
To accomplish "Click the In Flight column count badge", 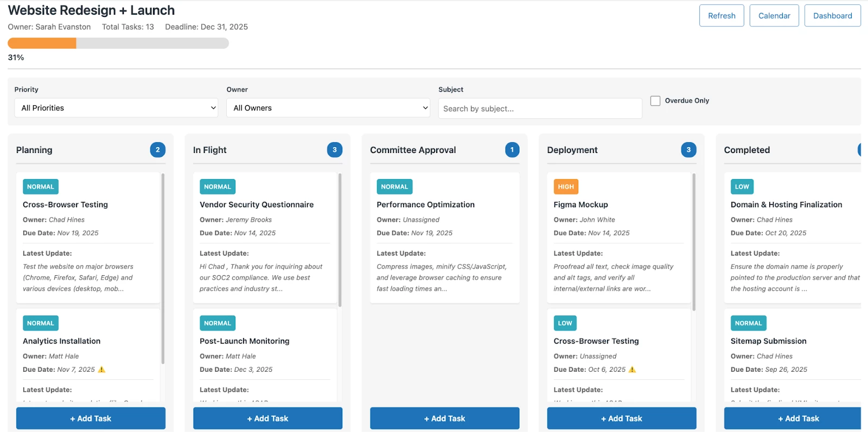I will coord(335,150).
